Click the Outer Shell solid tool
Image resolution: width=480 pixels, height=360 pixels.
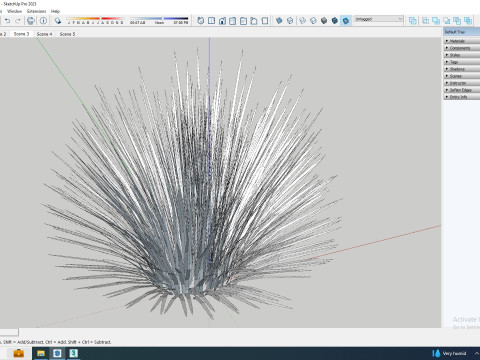[x=413, y=21]
